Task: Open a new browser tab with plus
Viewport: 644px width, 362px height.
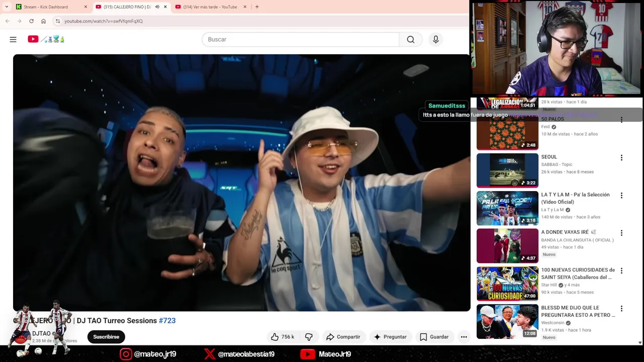Action: point(257,7)
